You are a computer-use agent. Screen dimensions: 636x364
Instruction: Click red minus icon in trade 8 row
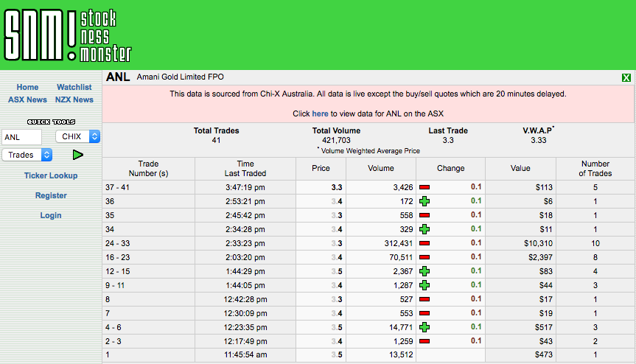pos(424,299)
